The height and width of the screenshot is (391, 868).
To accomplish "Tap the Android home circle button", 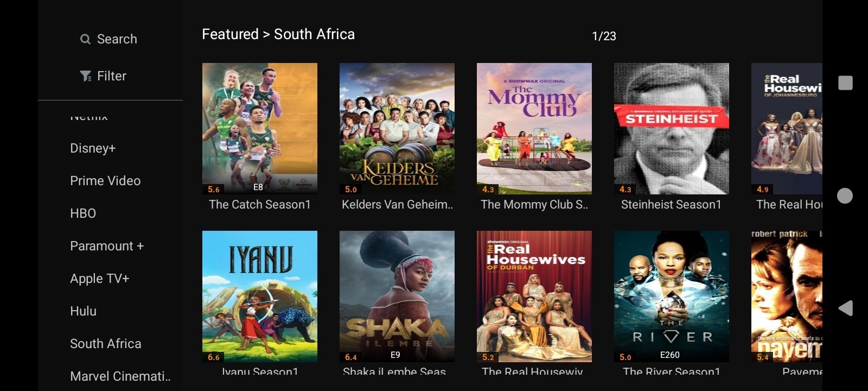I will (845, 195).
